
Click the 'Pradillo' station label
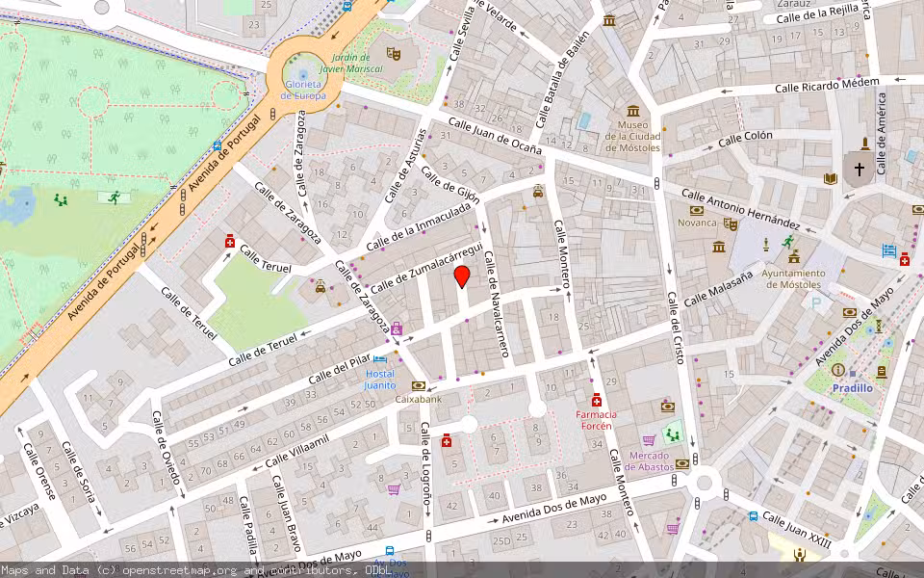852,388
